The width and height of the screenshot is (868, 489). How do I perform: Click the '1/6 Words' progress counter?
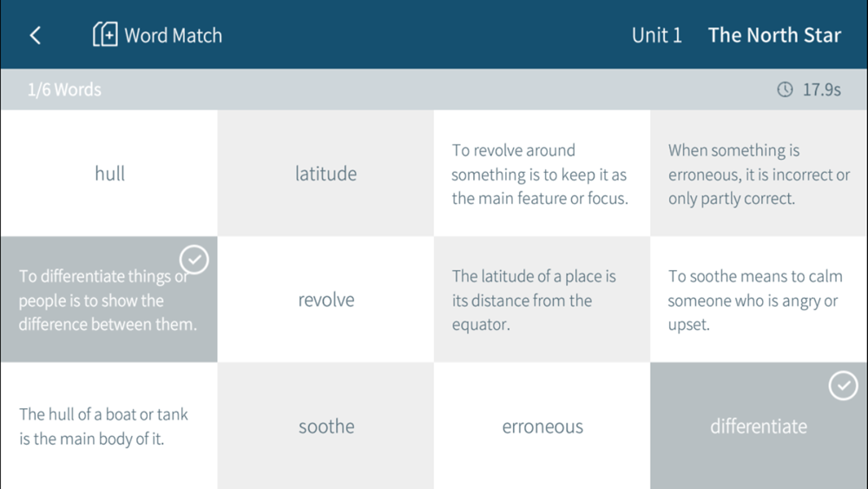[x=64, y=89]
